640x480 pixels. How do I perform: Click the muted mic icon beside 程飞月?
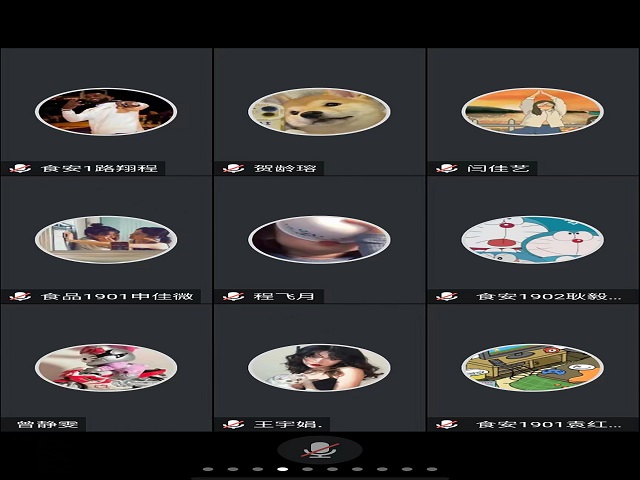pyautogui.click(x=234, y=296)
